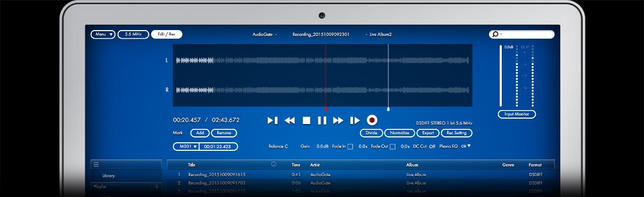644x197 pixels.
Task: Click the Live Album2 header text
Action: (x=381, y=34)
